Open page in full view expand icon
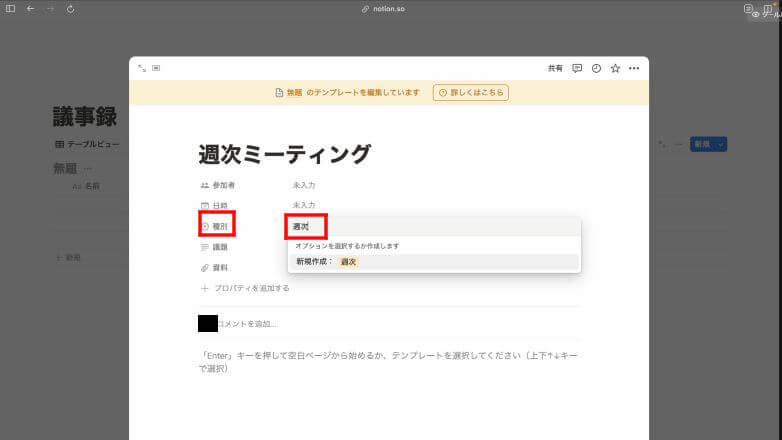The height and width of the screenshot is (440, 782). click(142, 68)
